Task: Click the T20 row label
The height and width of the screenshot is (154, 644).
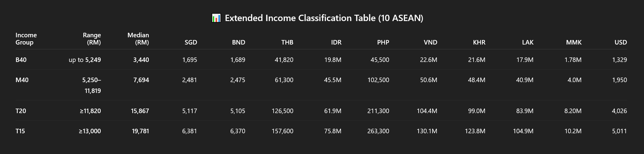Action: tap(21, 111)
